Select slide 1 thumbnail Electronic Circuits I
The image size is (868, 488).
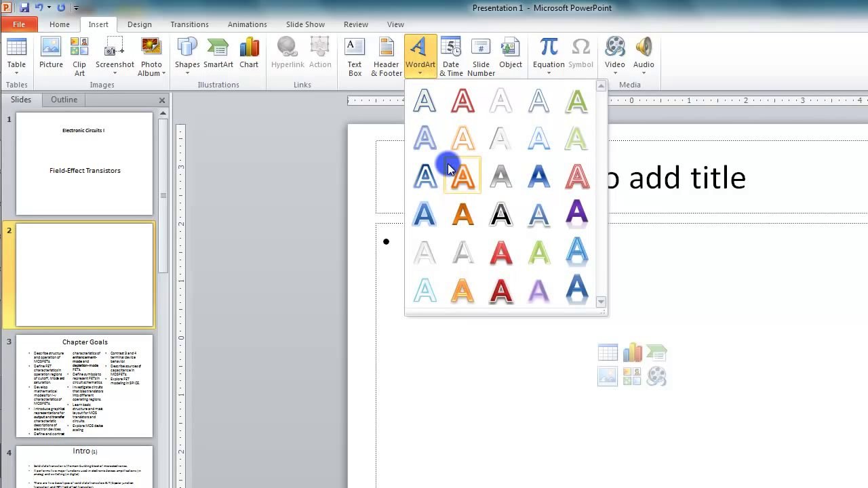click(85, 163)
